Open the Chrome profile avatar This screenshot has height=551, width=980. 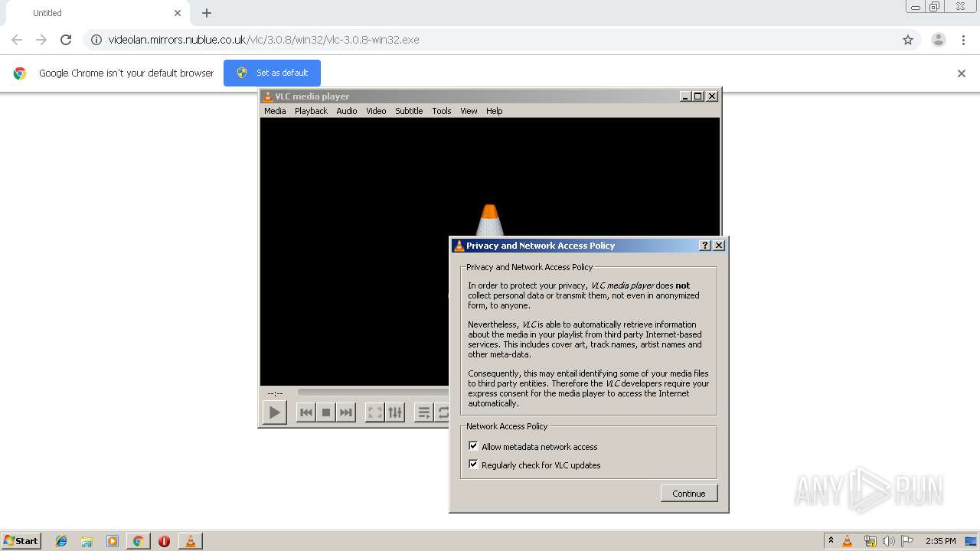[939, 40]
